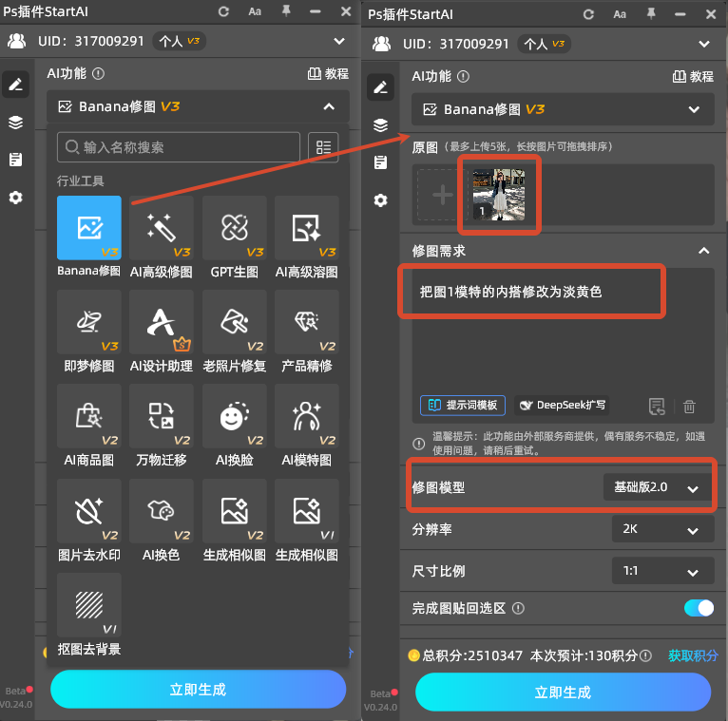The height and width of the screenshot is (721, 728).
Task: Click 立即生成 button in right panel
Action: 564,693
